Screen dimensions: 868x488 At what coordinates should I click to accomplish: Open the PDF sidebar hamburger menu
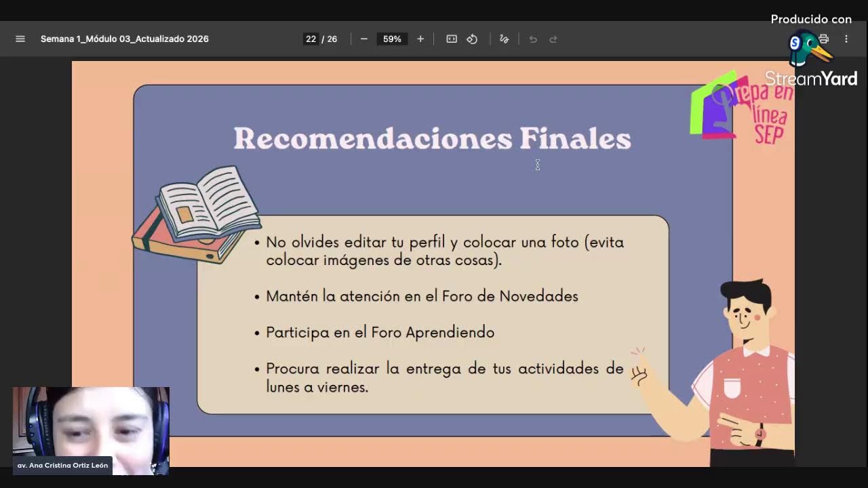(x=20, y=39)
